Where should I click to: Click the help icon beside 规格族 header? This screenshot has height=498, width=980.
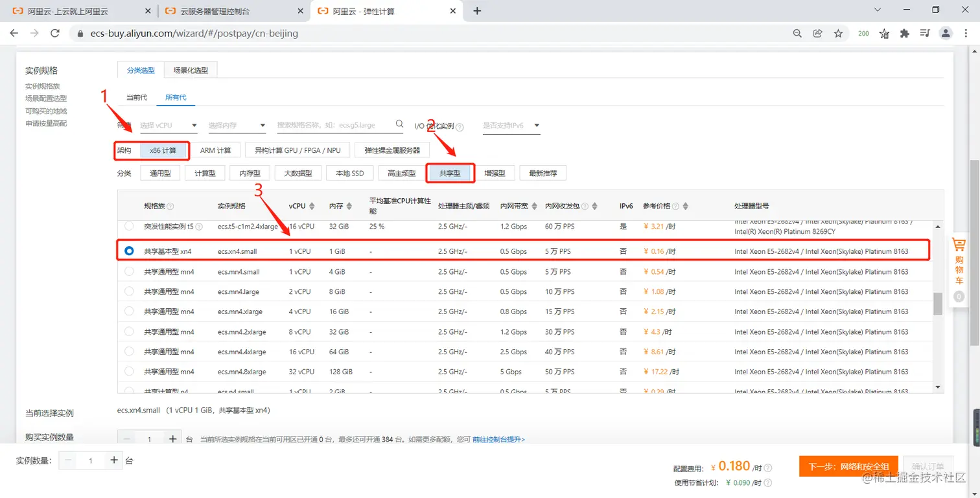click(x=170, y=206)
